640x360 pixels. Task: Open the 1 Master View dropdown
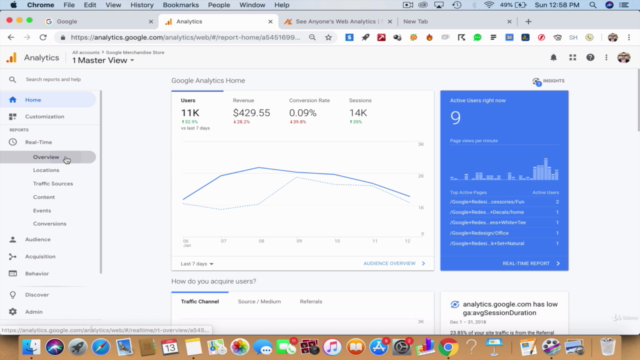[103, 60]
